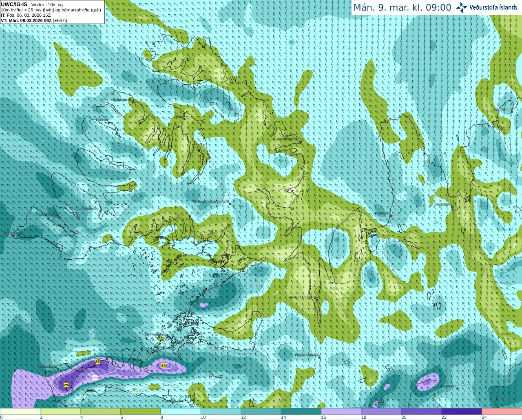
Task: Select the 10–12 m/s light teal legend swatch
Action: coord(221,411)
